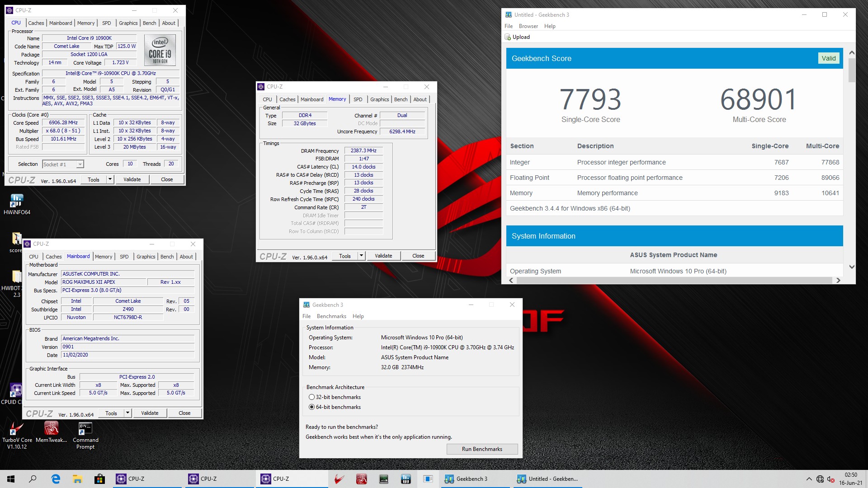The height and width of the screenshot is (488, 868).
Task: Click Tools button in CPU-Z Memory window
Action: (x=345, y=256)
